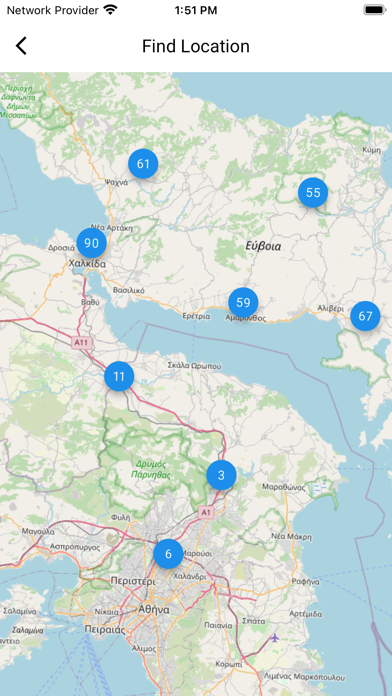The image size is (392, 696).
Task: Tap the Find Location title
Action: [x=196, y=46]
